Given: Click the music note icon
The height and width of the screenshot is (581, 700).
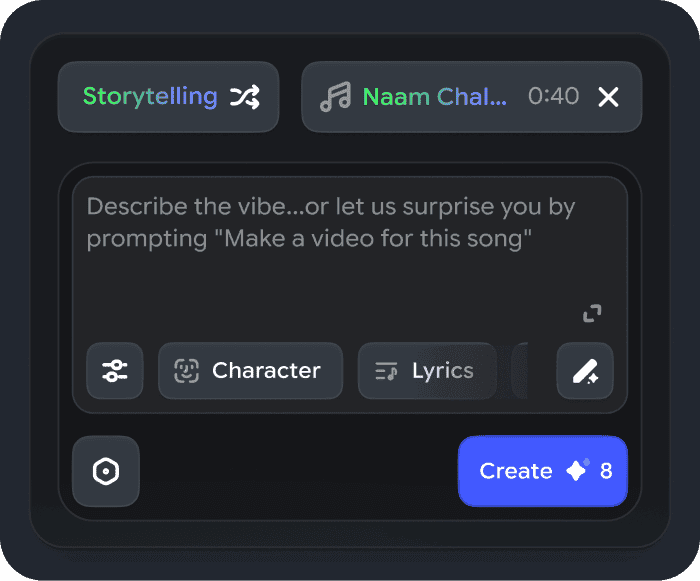Looking at the screenshot, I should (335, 97).
